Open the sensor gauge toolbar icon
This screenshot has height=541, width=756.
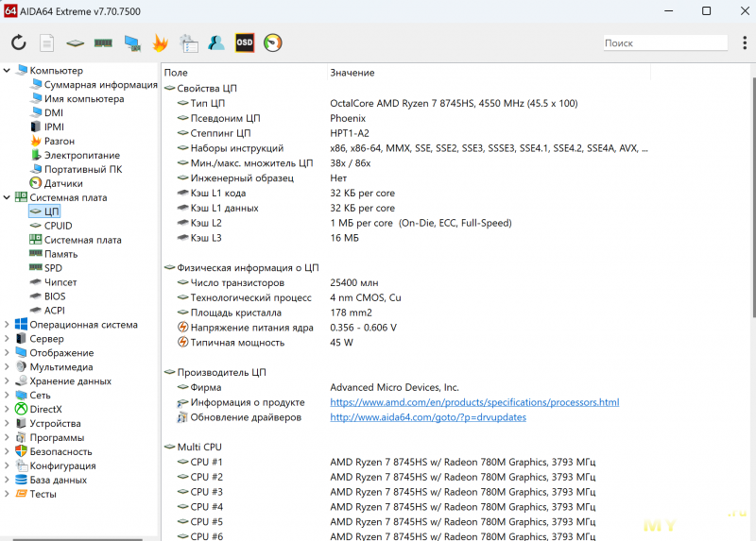pyautogui.click(x=273, y=42)
